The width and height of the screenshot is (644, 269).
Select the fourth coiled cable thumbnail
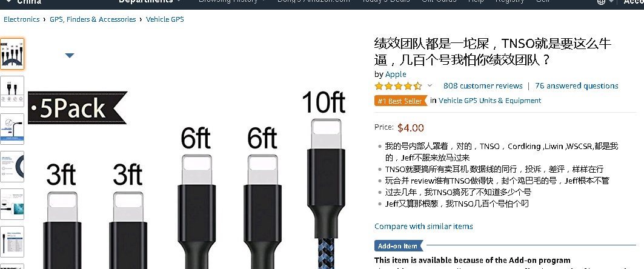pos(12,167)
